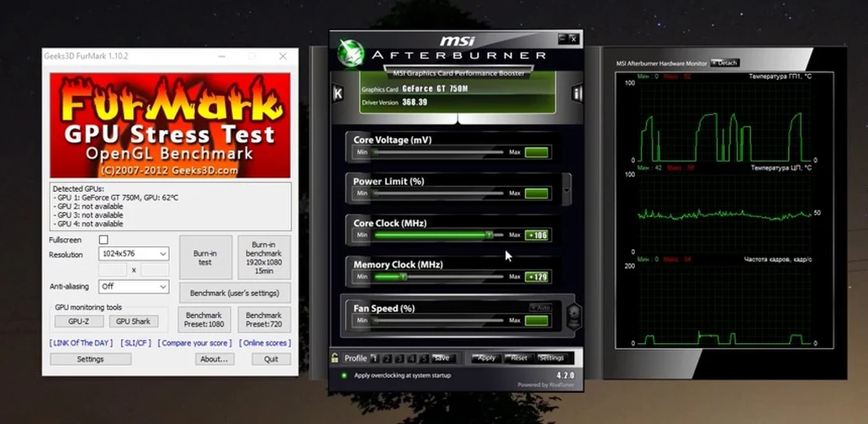The image size is (868, 424).
Task: Open Online scores link
Action: coord(265,343)
